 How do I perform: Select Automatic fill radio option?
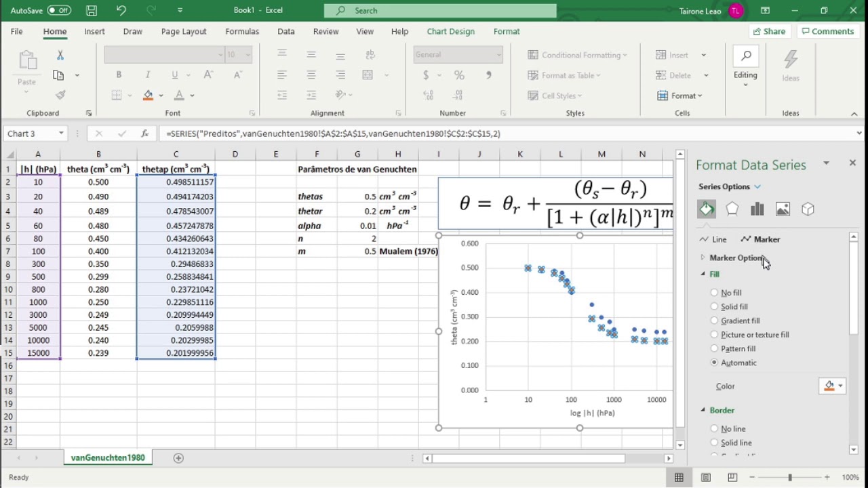coord(714,363)
